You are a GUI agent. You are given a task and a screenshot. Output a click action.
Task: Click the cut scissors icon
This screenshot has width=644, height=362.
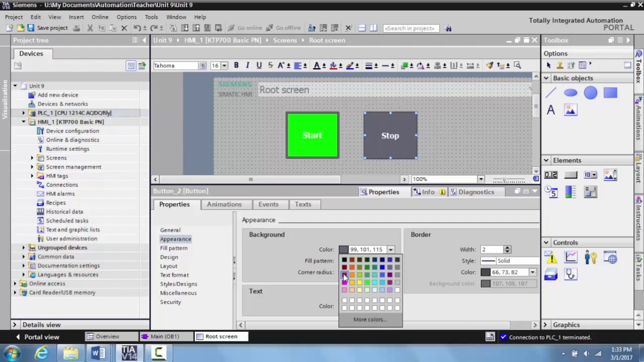(x=90, y=28)
